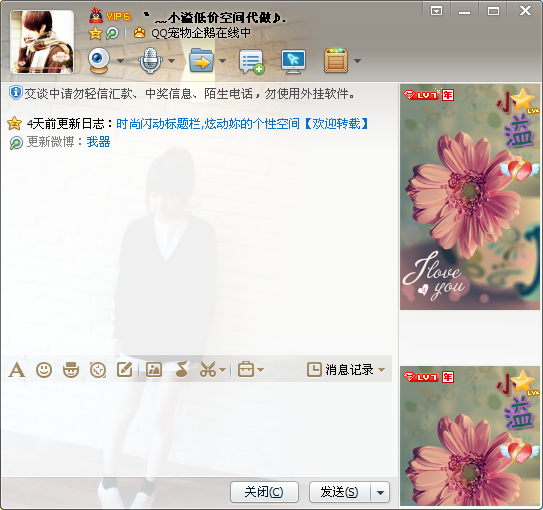
Task: Open webcam options dropdown arrow
Action: [121, 61]
